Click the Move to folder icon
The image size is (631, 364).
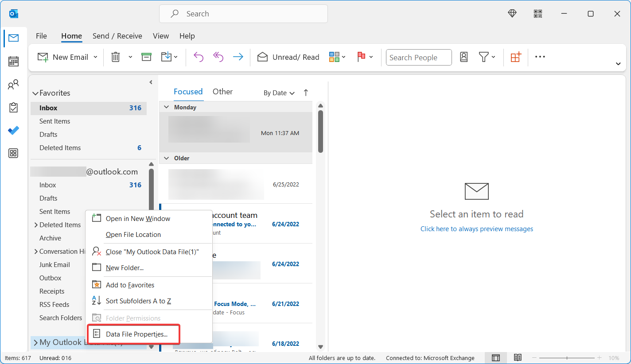166,57
